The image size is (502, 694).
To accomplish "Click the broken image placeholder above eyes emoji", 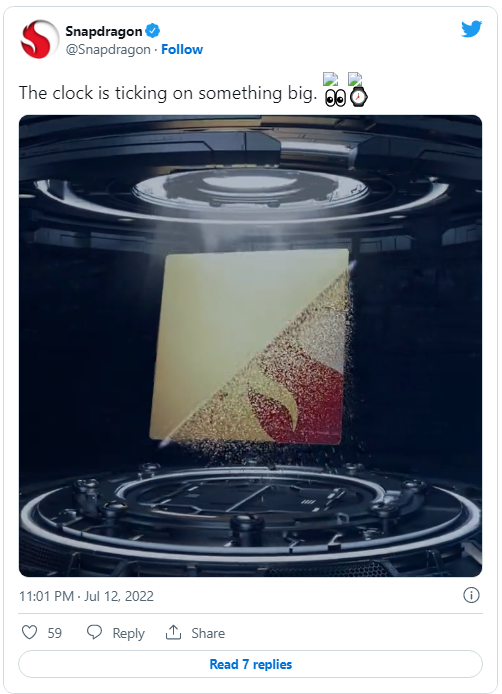I will click(x=331, y=79).
